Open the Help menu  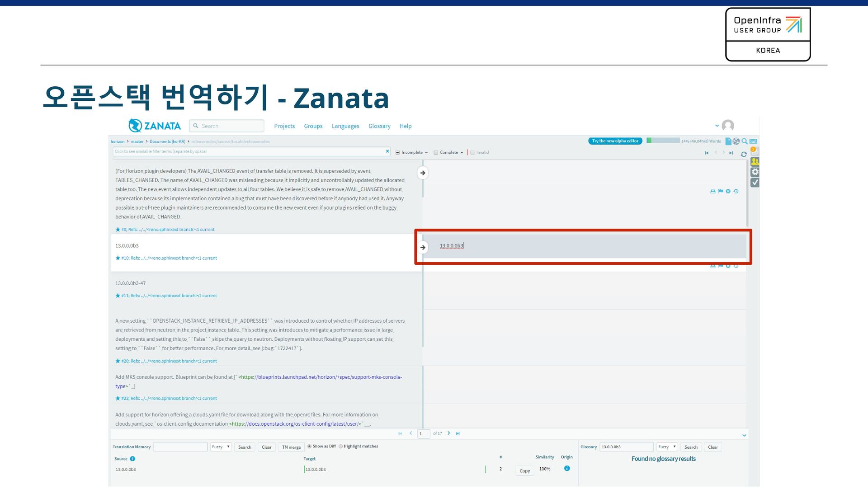point(406,126)
